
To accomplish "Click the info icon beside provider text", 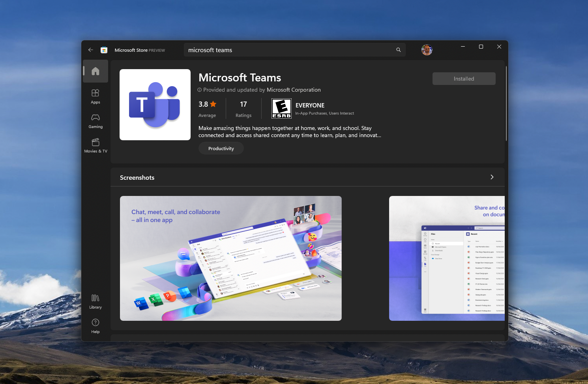I will [x=200, y=90].
